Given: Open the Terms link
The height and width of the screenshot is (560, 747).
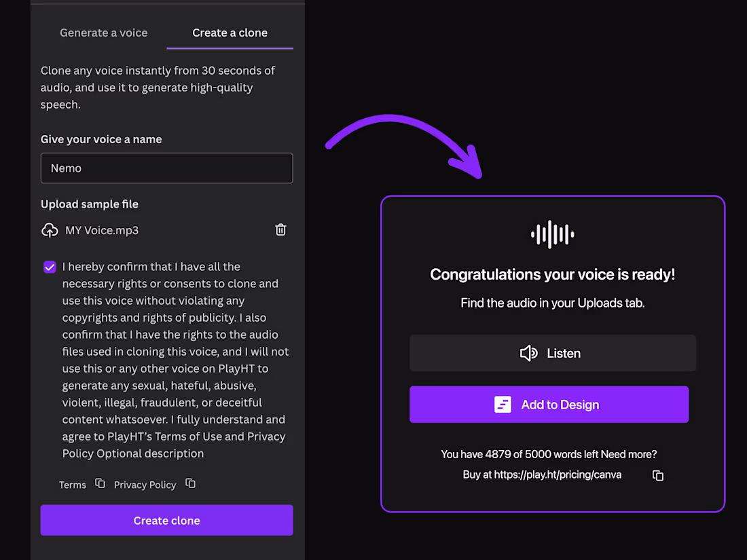Looking at the screenshot, I should pyautogui.click(x=73, y=485).
